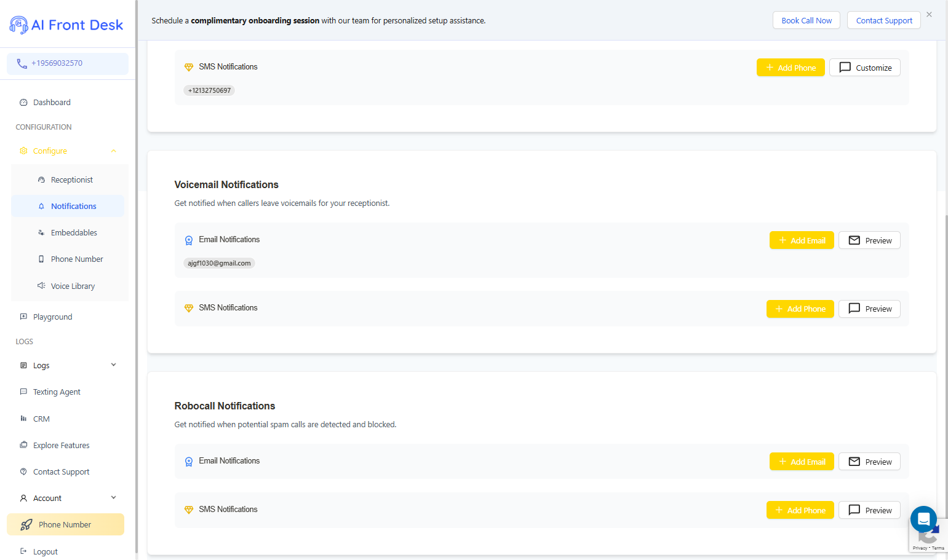
Task: Click the Robocall SMS Notifications diamond icon
Action: point(189,510)
